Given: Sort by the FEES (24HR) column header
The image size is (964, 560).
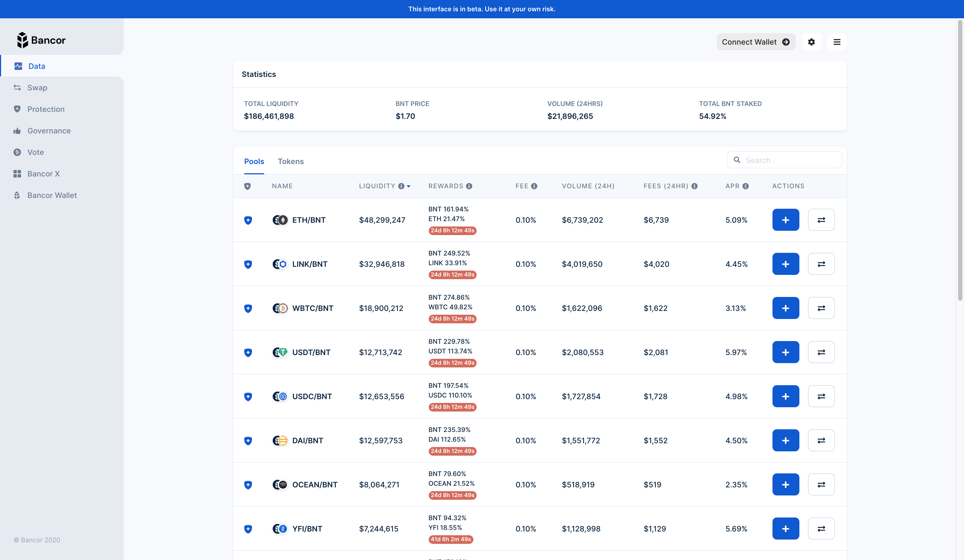Looking at the screenshot, I should [666, 186].
